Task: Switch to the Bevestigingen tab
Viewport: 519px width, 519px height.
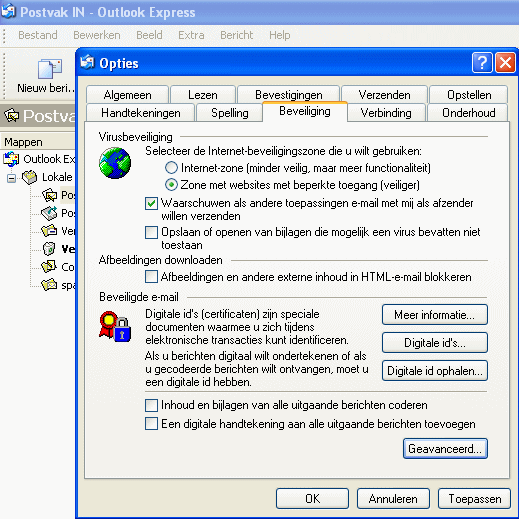Action: 289,95
